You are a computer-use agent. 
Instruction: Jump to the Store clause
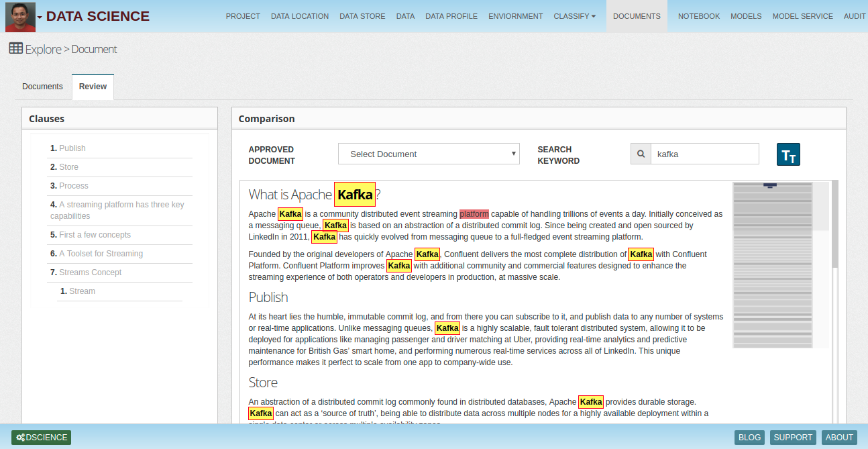click(68, 167)
